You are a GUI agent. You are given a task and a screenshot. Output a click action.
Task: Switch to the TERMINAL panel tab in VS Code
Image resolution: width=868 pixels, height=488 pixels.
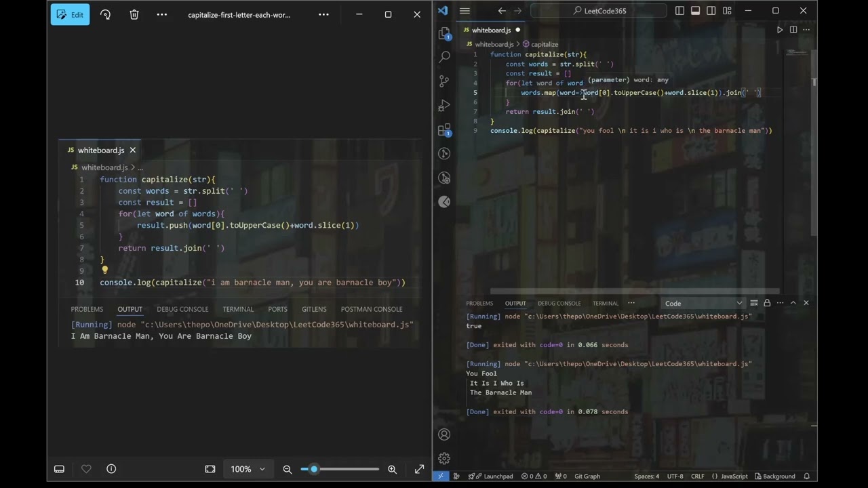(x=606, y=303)
